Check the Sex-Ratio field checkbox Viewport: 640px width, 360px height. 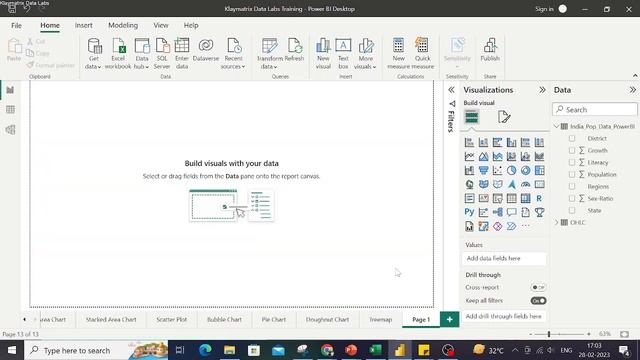click(x=572, y=198)
